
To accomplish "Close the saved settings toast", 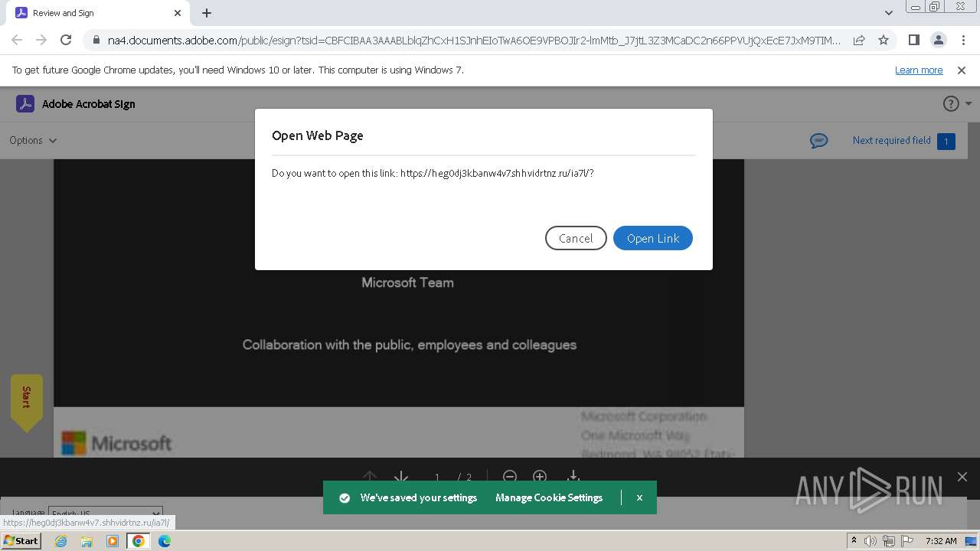I will (639, 497).
